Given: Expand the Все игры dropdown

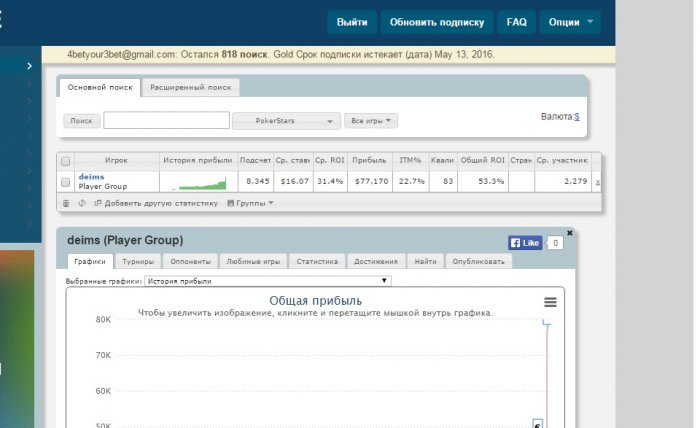Looking at the screenshot, I should tap(371, 121).
